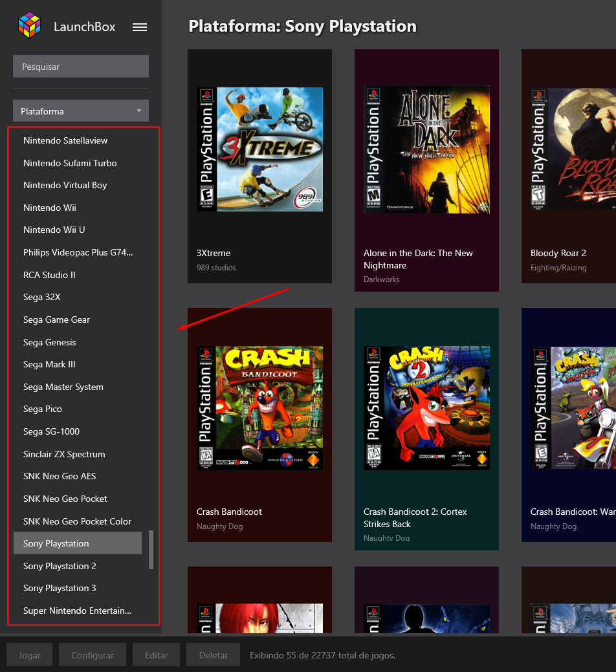Screen dimensions: 616x672
Task: Click the Crash Bandicoot title text
Action: 229,512
